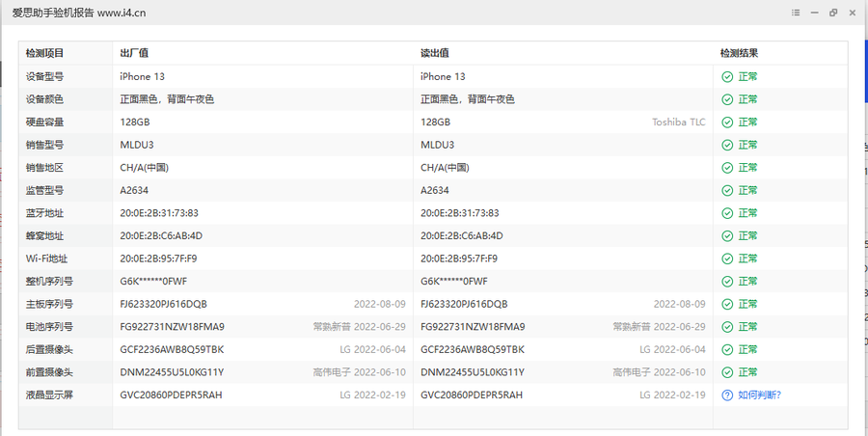Click the 检测结果 column header
The width and height of the screenshot is (868, 436).
pos(739,53)
